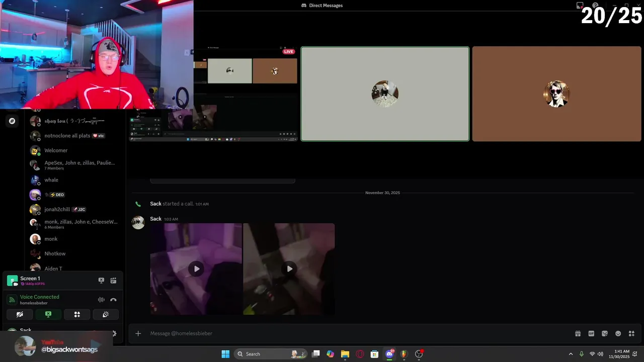Open Wi-Fi network tray icon
The image size is (644, 362).
tap(592, 354)
